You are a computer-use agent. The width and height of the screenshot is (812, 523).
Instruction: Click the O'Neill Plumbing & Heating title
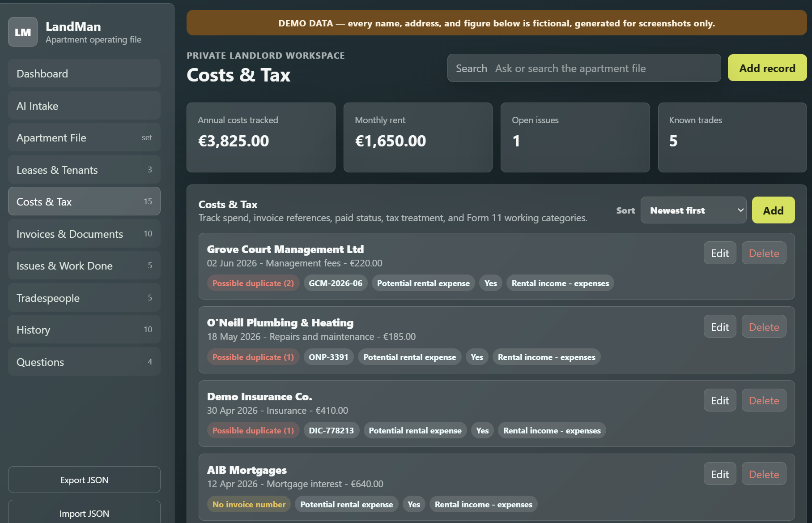(280, 322)
